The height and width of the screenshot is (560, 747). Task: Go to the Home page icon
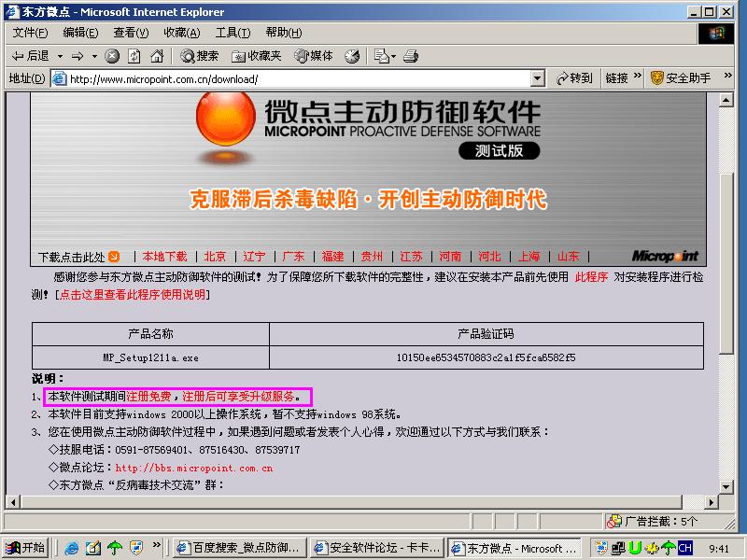click(157, 56)
